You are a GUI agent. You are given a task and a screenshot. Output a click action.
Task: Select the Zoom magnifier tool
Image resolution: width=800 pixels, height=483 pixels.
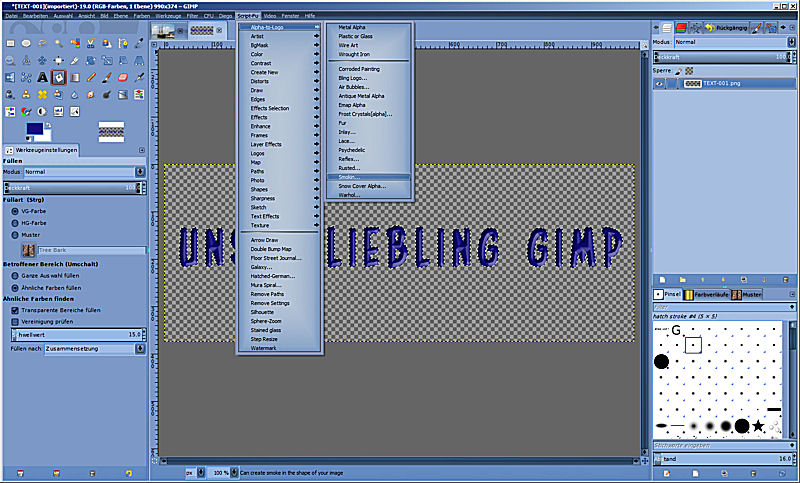click(10, 61)
